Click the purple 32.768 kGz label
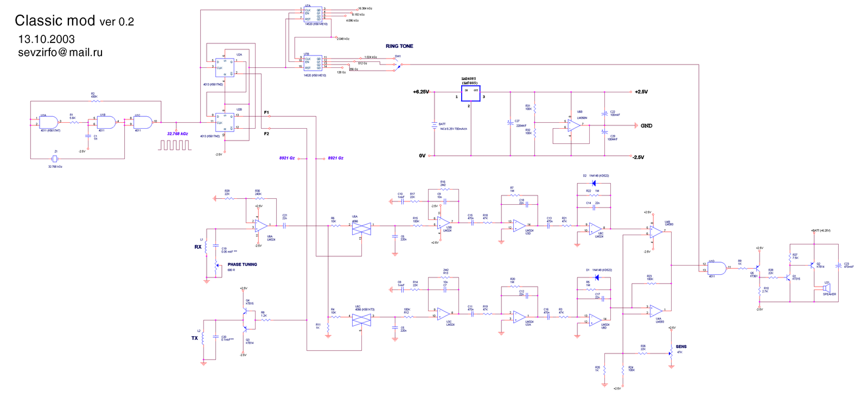 coord(177,134)
